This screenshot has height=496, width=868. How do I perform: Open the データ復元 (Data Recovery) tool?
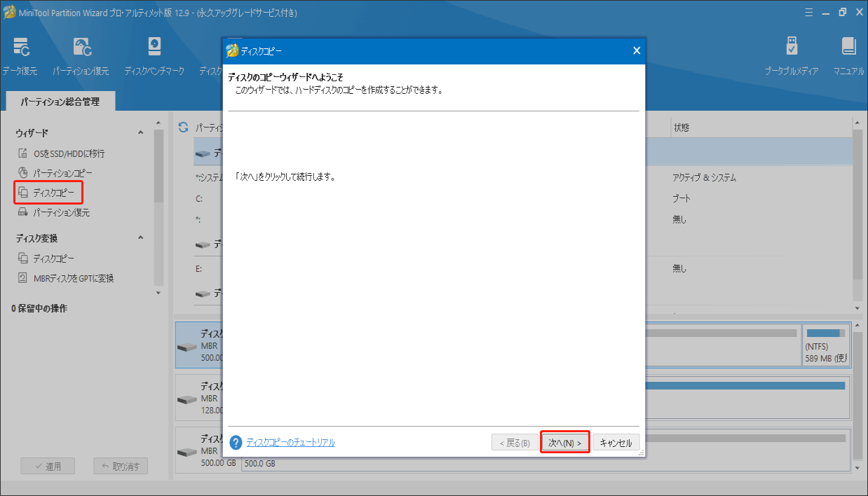coord(20,56)
